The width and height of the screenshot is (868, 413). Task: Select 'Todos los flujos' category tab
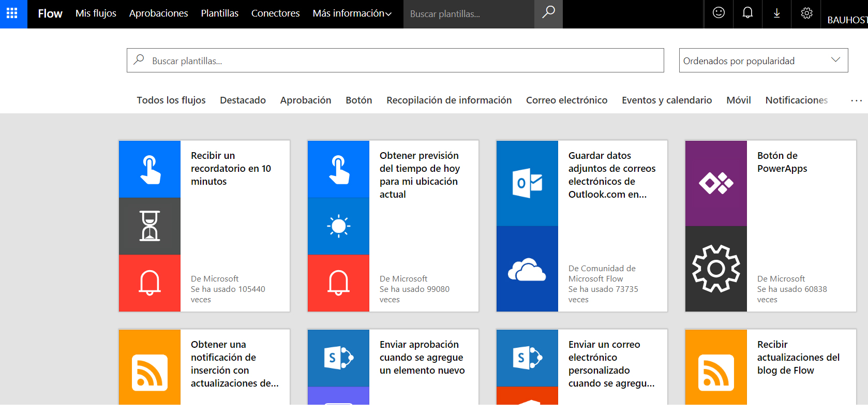click(x=171, y=100)
